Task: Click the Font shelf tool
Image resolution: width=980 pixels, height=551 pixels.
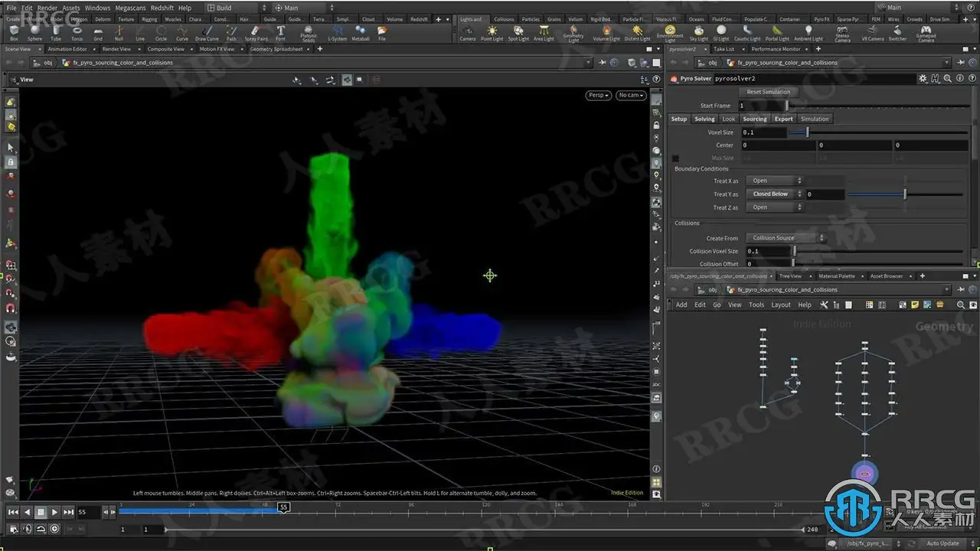Action: (x=280, y=32)
